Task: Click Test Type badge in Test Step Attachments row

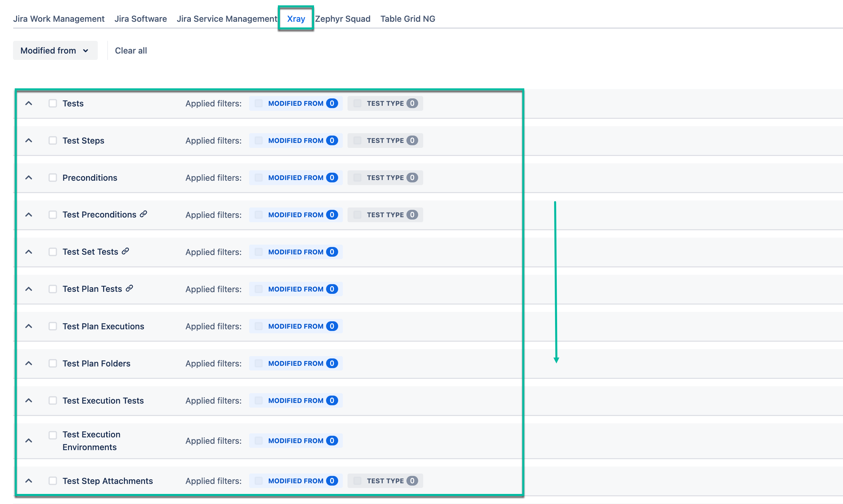Action: (385, 481)
